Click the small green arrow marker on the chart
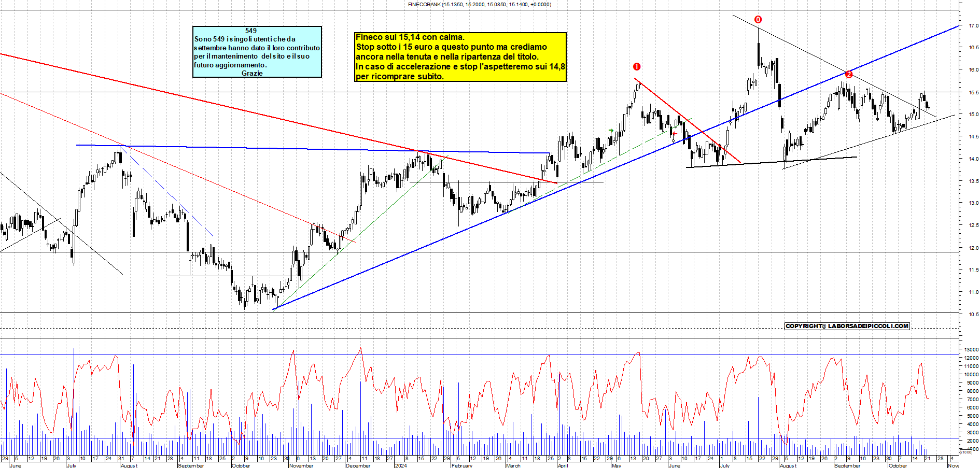Screen dimensions: 980x468 point(611,130)
